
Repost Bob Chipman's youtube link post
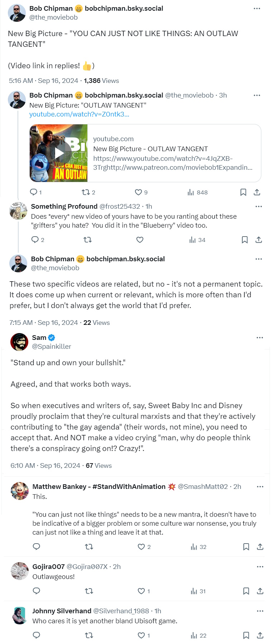[86, 192]
